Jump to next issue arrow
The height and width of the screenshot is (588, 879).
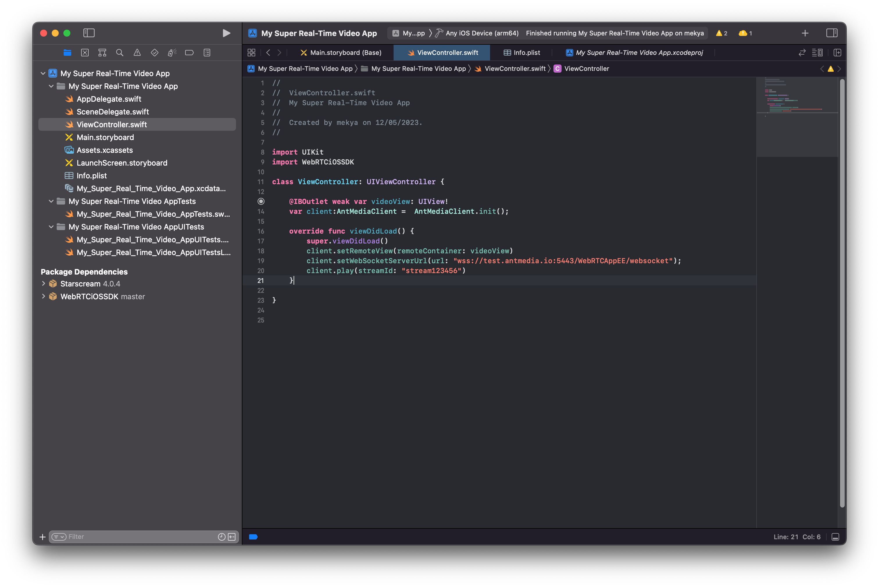839,69
